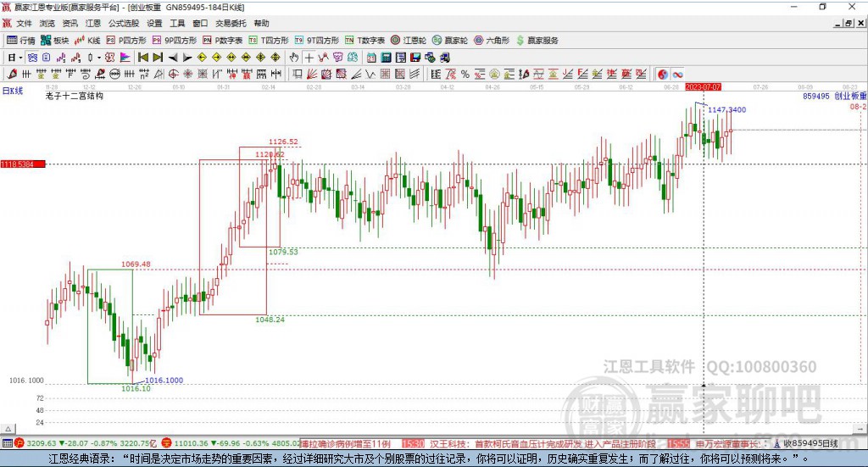Open the 六角形 hexagon tool
Screen dimensions: 868x467
coord(492,41)
